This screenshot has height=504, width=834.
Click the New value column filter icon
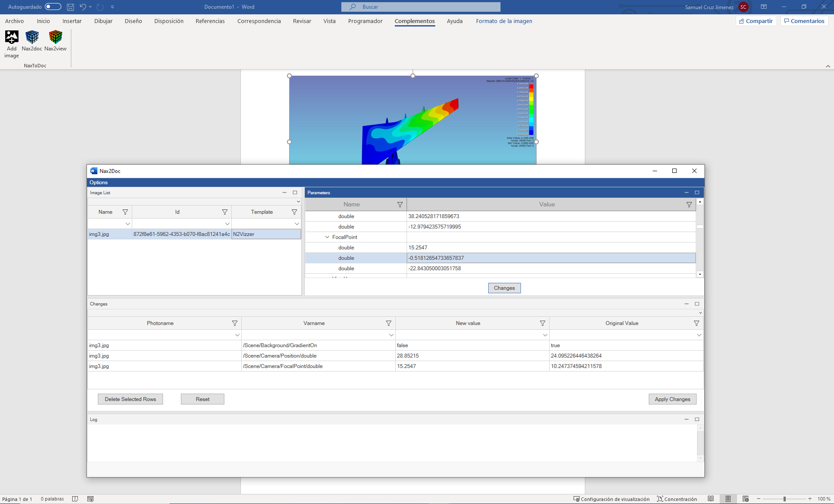coord(543,323)
